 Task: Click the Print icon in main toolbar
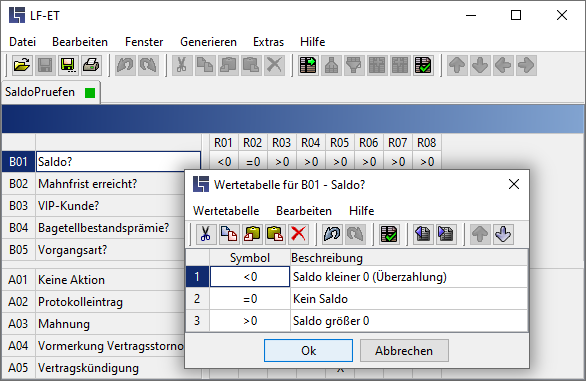(x=91, y=65)
